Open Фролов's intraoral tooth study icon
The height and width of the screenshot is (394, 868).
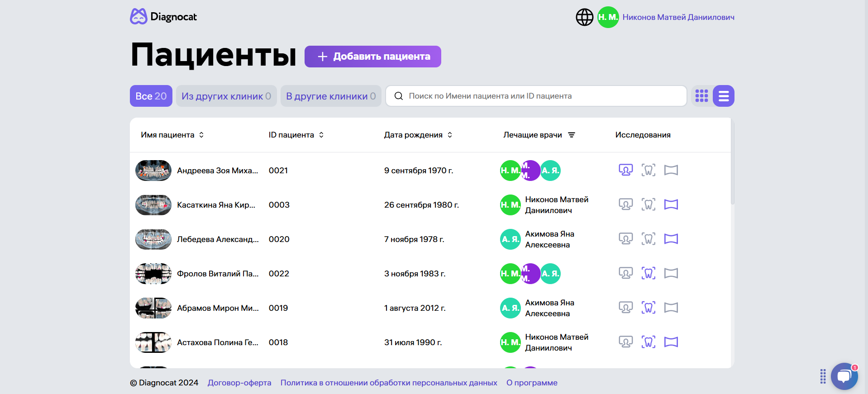coord(648,273)
